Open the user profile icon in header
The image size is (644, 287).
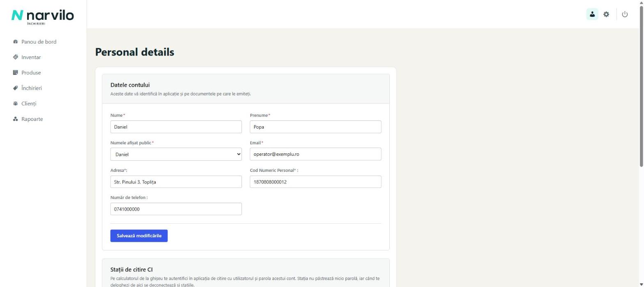coord(592,14)
